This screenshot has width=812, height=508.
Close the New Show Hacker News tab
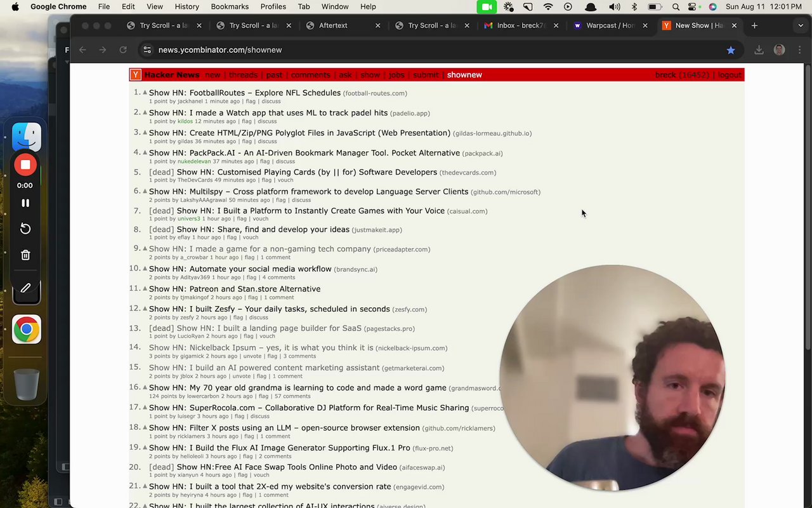point(734,25)
